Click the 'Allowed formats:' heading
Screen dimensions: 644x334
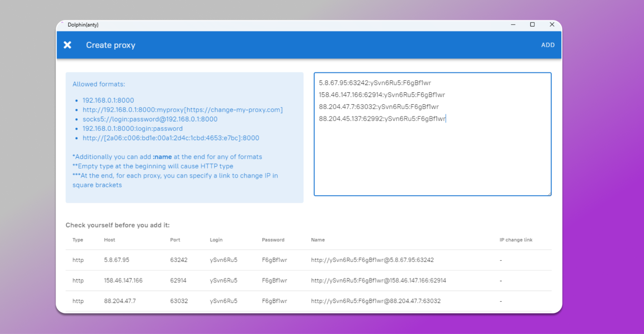[x=99, y=84]
